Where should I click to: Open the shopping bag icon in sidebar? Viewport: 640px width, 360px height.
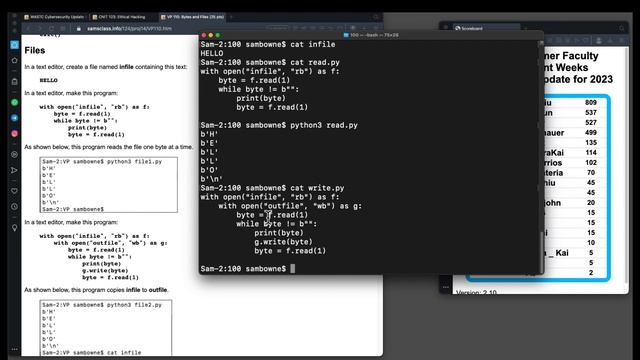point(14,81)
